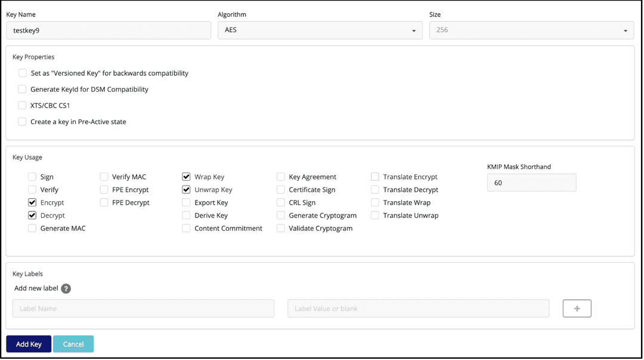Disable the Unwrap Key checkbox
The height and width of the screenshot is (360, 644).
(186, 189)
